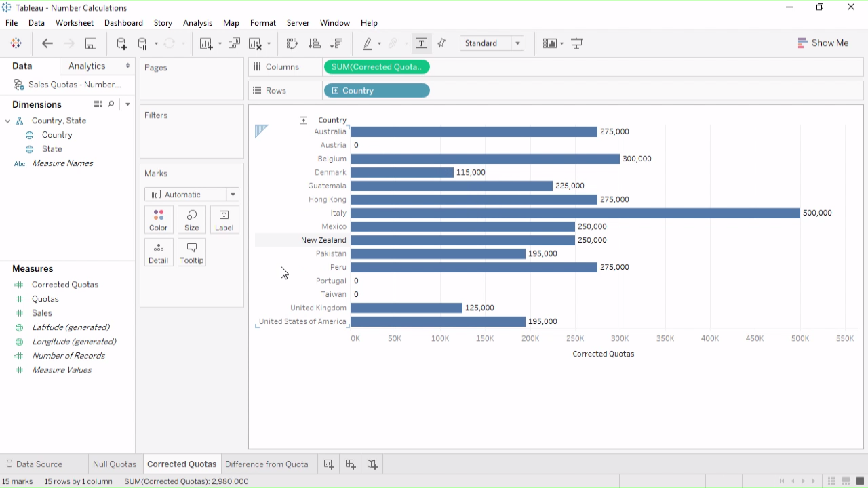Viewport: 868px width, 488px height.
Task: Click the Label marks card button
Action: [x=224, y=220]
